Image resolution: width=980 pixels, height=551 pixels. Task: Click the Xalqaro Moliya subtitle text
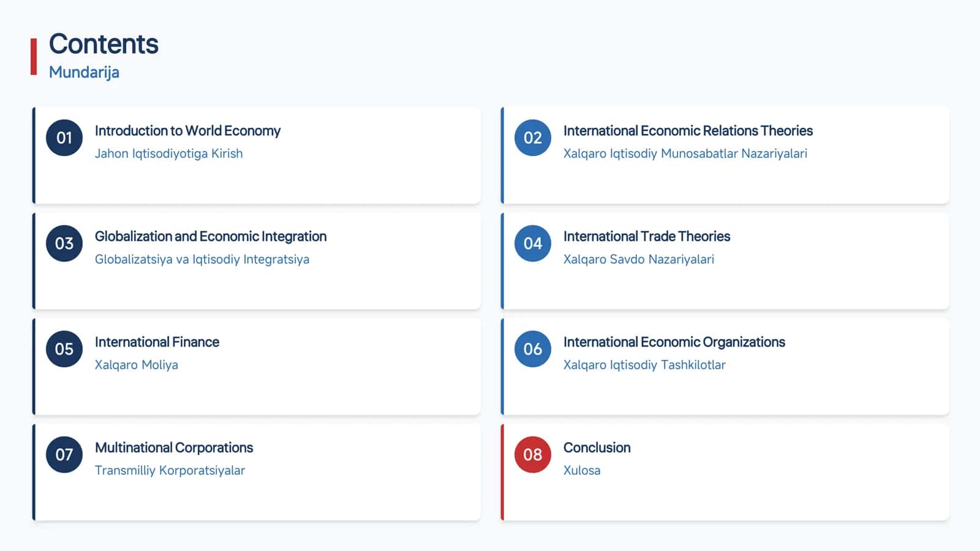click(137, 365)
